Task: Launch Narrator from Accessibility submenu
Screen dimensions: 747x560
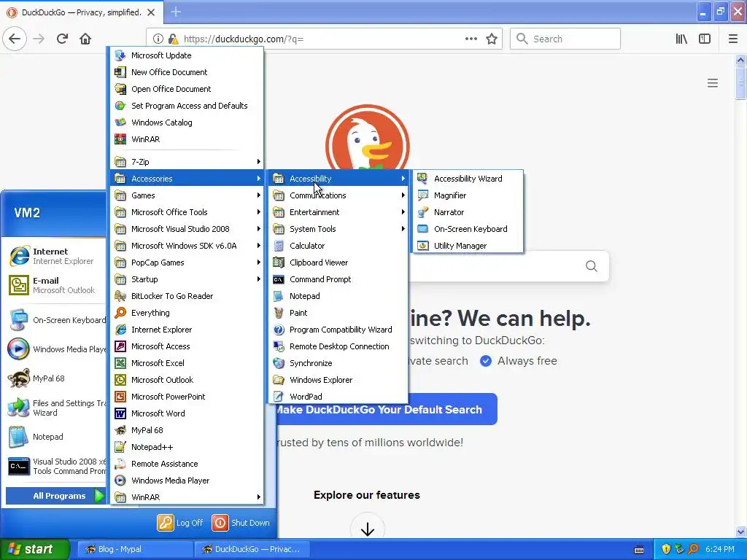Action: coord(468,212)
